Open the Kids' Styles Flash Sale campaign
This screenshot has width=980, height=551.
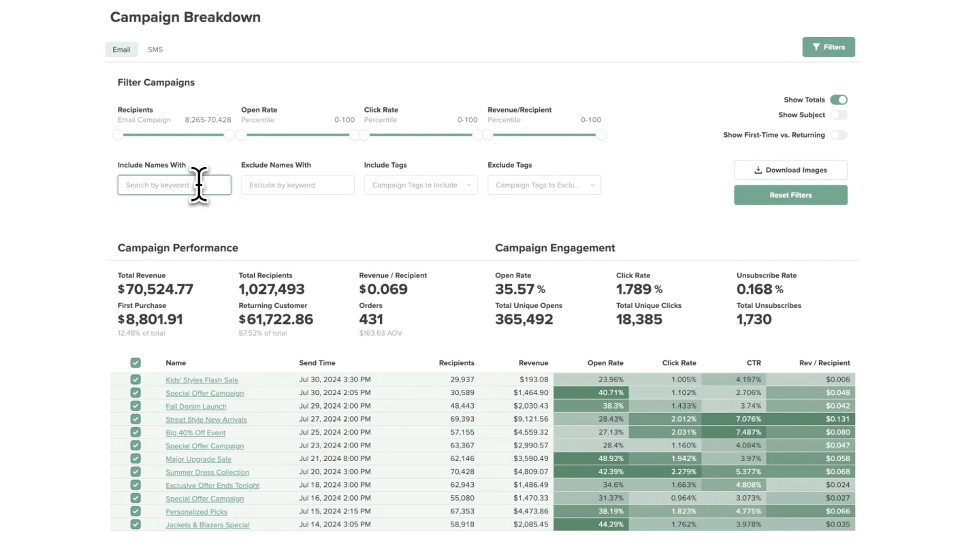pyautogui.click(x=202, y=380)
